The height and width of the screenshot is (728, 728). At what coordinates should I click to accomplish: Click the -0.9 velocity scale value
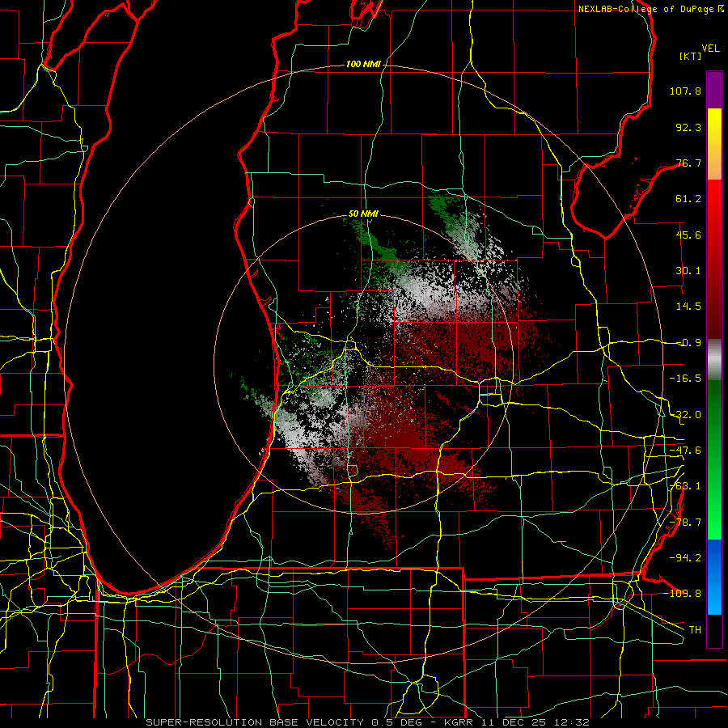[x=688, y=343]
